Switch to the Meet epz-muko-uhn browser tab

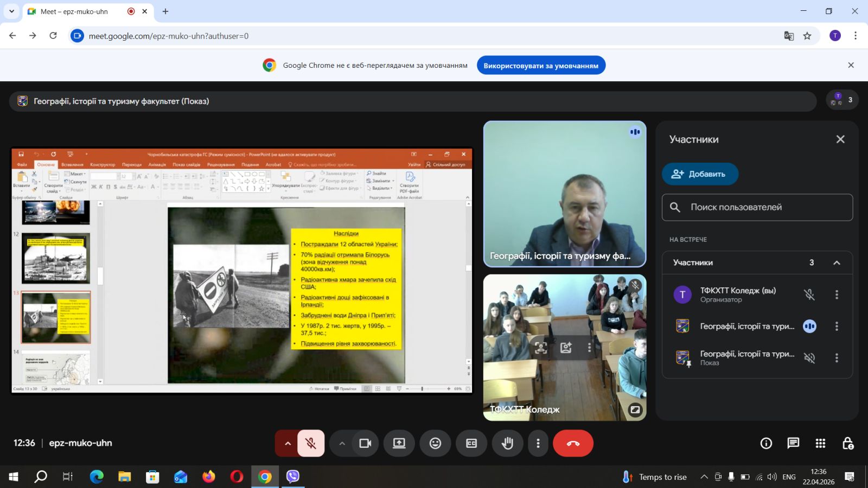click(x=74, y=11)
